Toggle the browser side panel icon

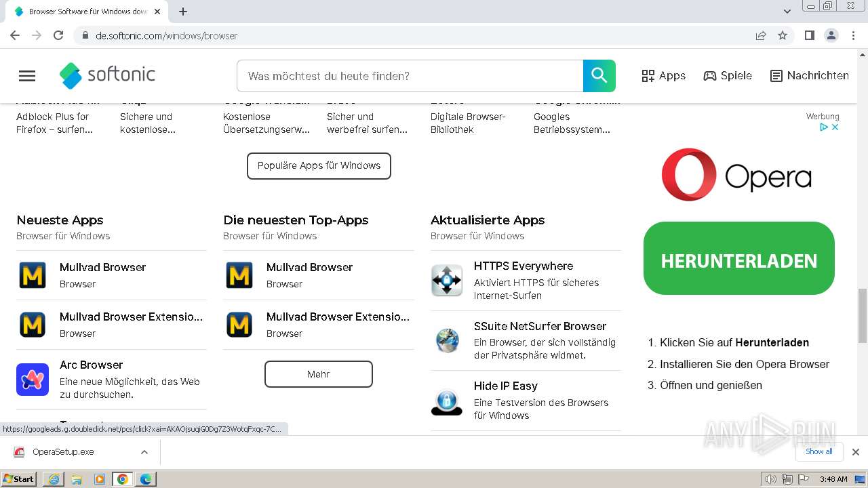[809, 35]
